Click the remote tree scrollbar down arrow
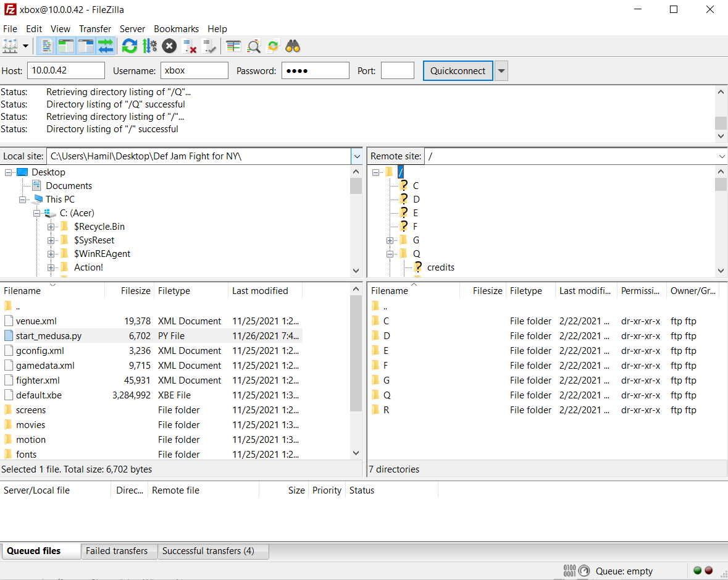Viewport: 728px width, 580px height. click(721, 271)
